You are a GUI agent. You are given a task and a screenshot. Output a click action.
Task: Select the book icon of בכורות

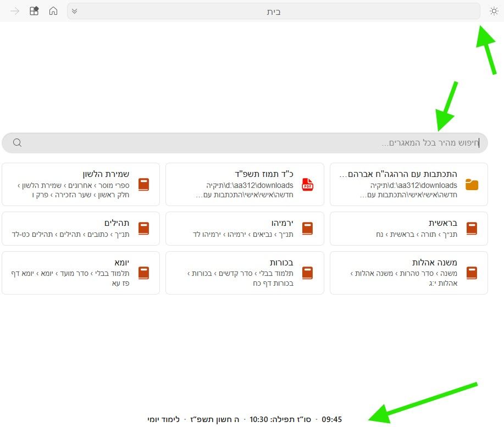click(x=308, y=273)
